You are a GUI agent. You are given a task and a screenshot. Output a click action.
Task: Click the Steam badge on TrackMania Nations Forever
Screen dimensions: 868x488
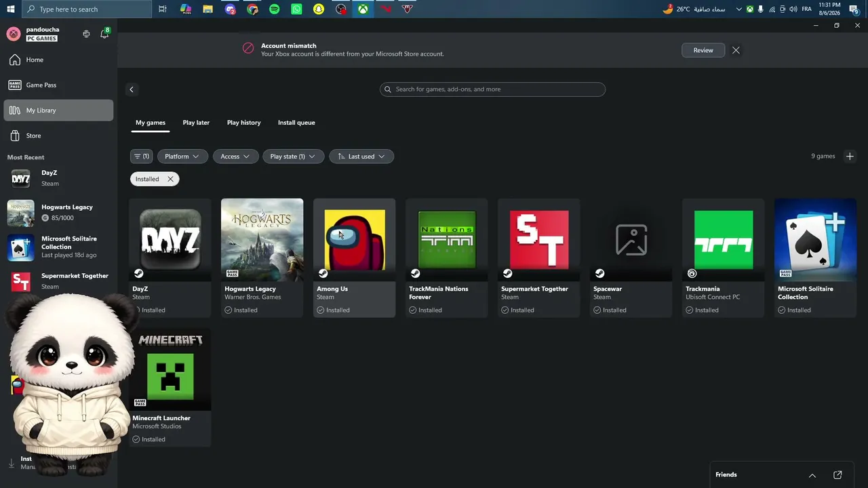click(415, 274)
